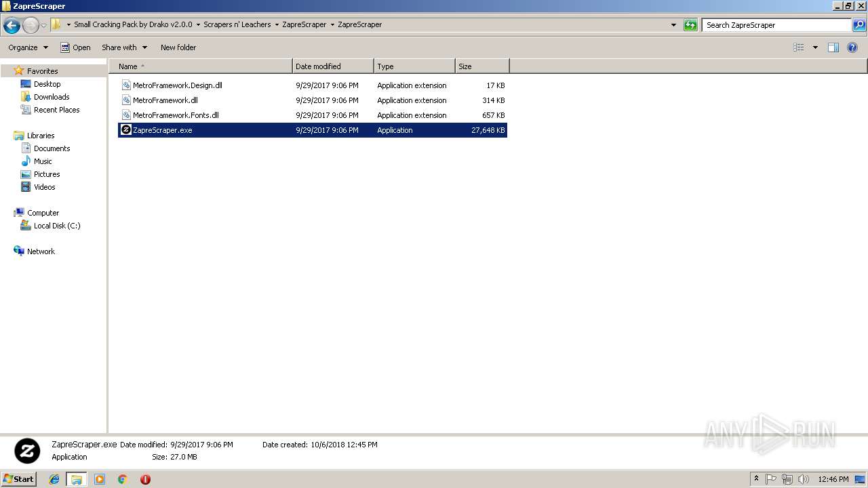
Task: Click the Open toolbar button
Action: (75, 47)
